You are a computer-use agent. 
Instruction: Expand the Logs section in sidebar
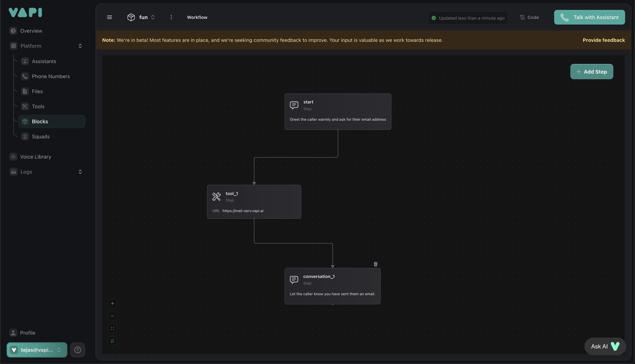click(x=80, y=172)
